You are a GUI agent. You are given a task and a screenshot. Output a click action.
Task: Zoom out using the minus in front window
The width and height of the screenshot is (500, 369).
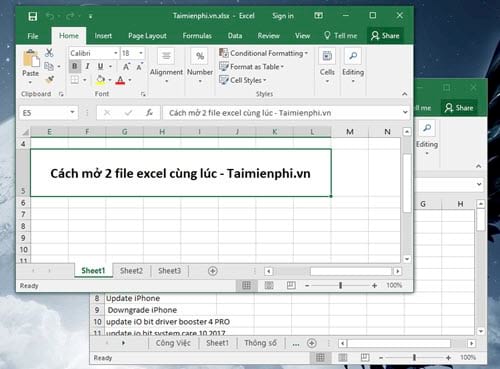click(x=307, y=286)
